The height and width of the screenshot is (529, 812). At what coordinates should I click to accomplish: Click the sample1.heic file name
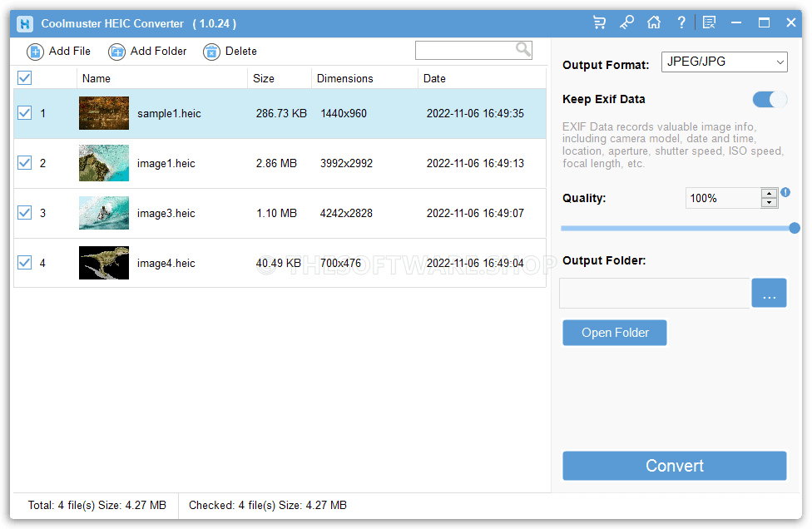(169, 113)
